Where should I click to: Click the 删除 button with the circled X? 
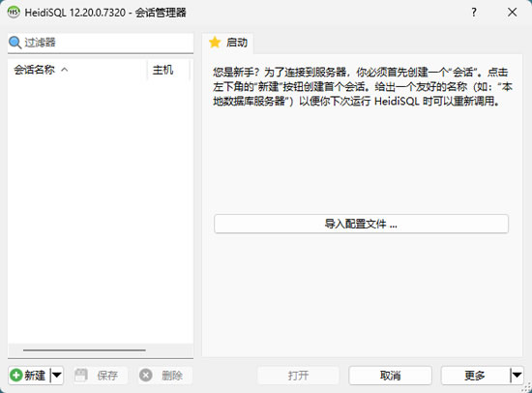click(165, 376)
